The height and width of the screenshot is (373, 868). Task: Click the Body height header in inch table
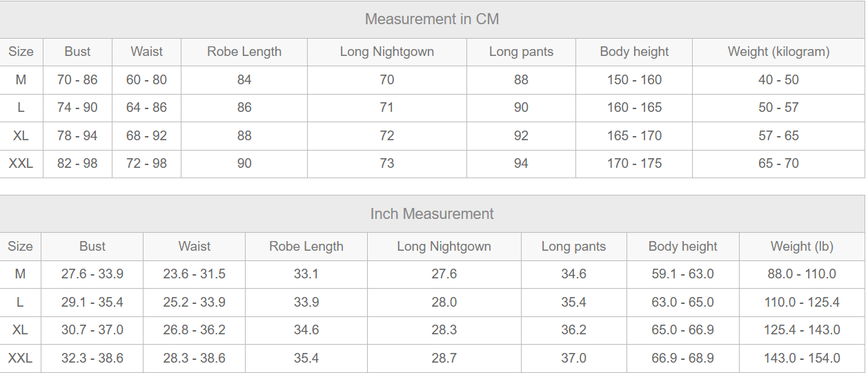point(682,247)
